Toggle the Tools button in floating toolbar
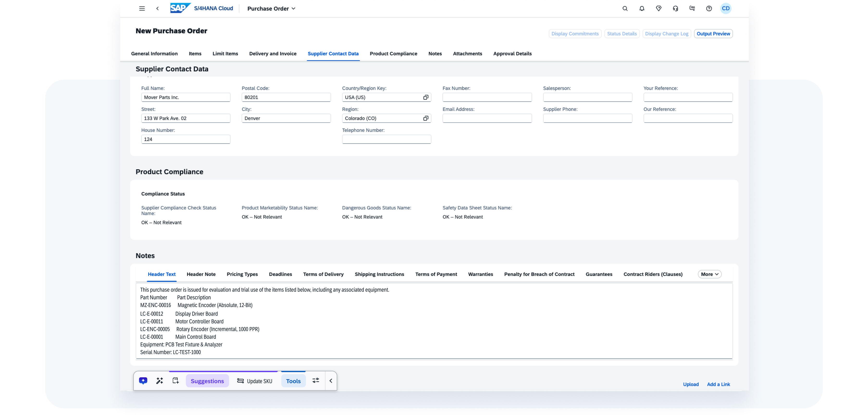The height and width of the screenshot is (415, 868). [293, 381]
